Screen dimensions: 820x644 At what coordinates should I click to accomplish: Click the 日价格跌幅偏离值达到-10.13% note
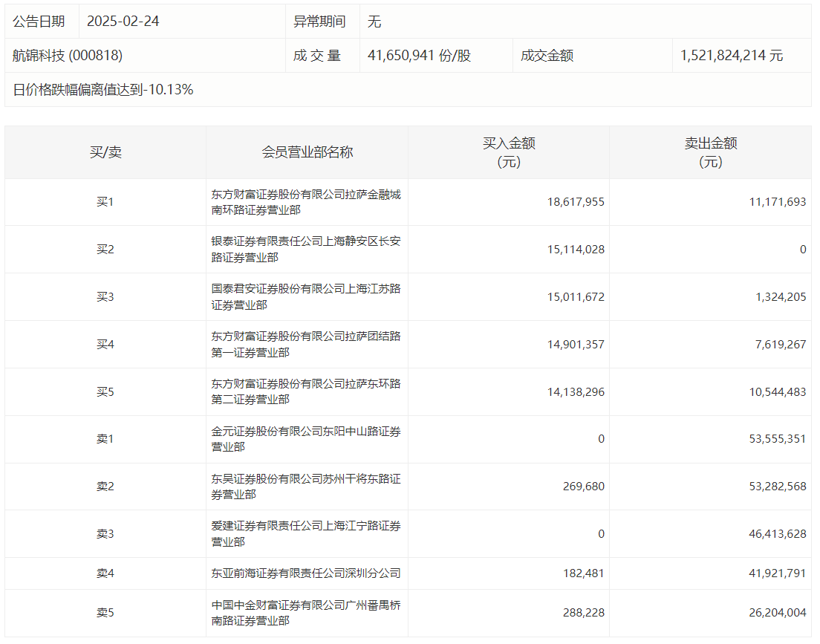point(103,90)
